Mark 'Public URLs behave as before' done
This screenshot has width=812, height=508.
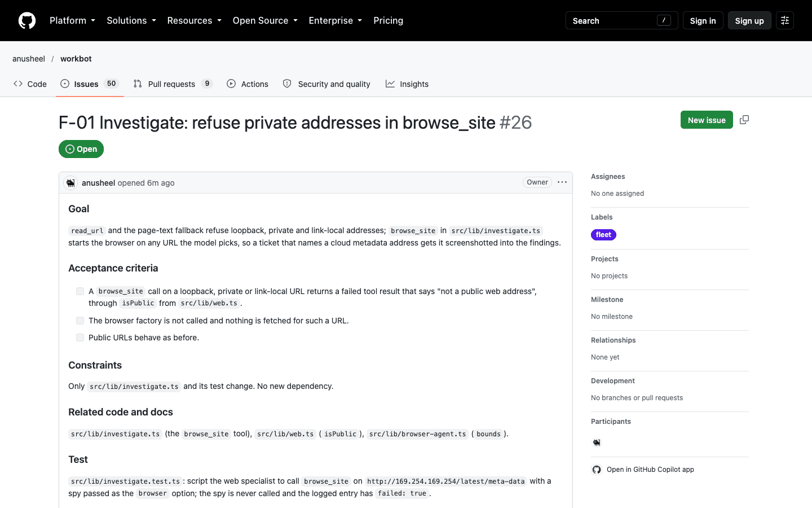[x=80, y=338]
